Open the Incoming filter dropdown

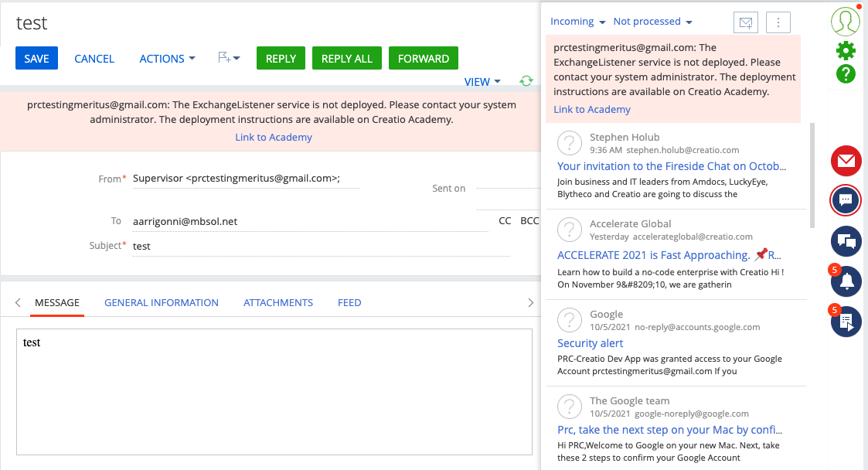577,21
